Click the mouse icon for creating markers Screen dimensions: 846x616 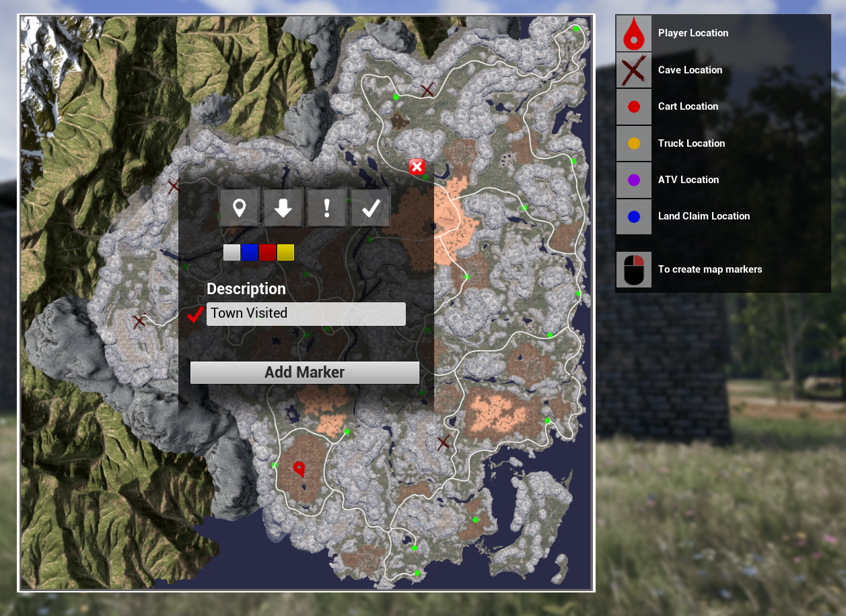pos(633,269)
